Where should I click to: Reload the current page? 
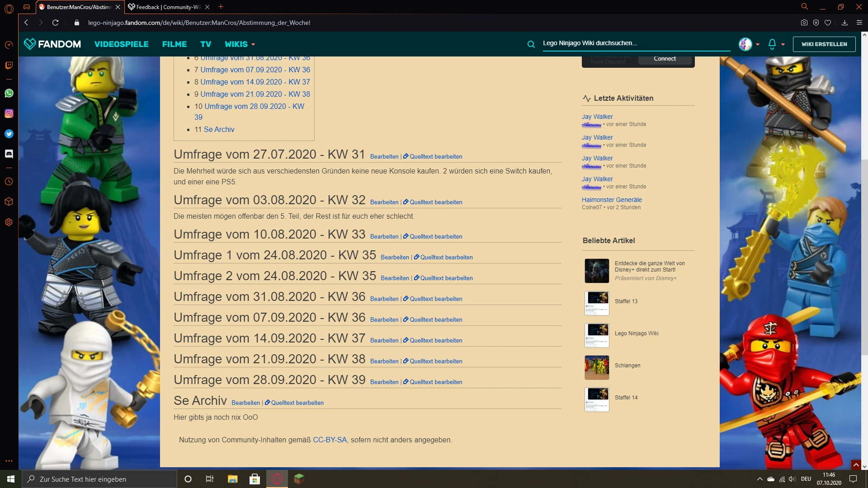(55, 23)
